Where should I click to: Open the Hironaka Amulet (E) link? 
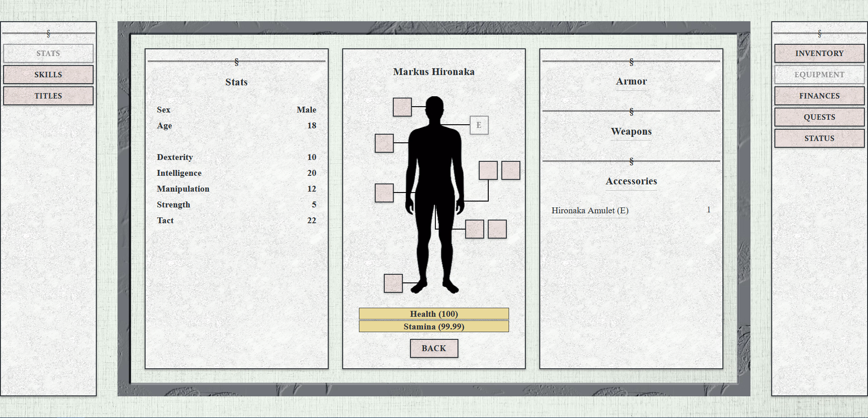coord(589,211)
